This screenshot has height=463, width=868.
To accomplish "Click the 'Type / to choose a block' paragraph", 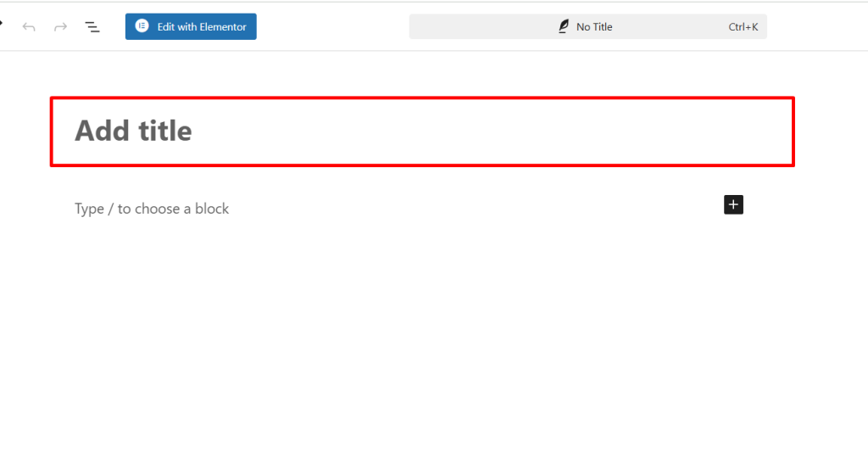I will point(152,209).
